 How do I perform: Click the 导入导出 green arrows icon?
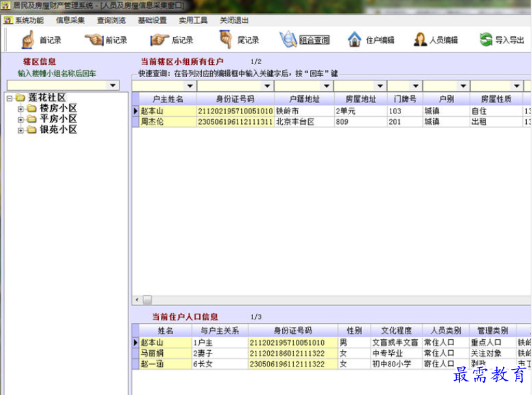coord(486,40)
